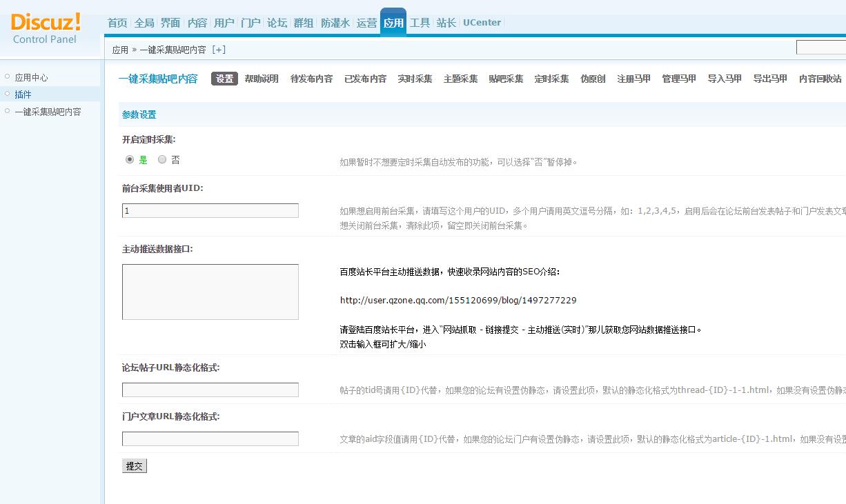Open 一键采集贴吧内容 in the sidebar
The image size is (846, 504).
point(48,112)
